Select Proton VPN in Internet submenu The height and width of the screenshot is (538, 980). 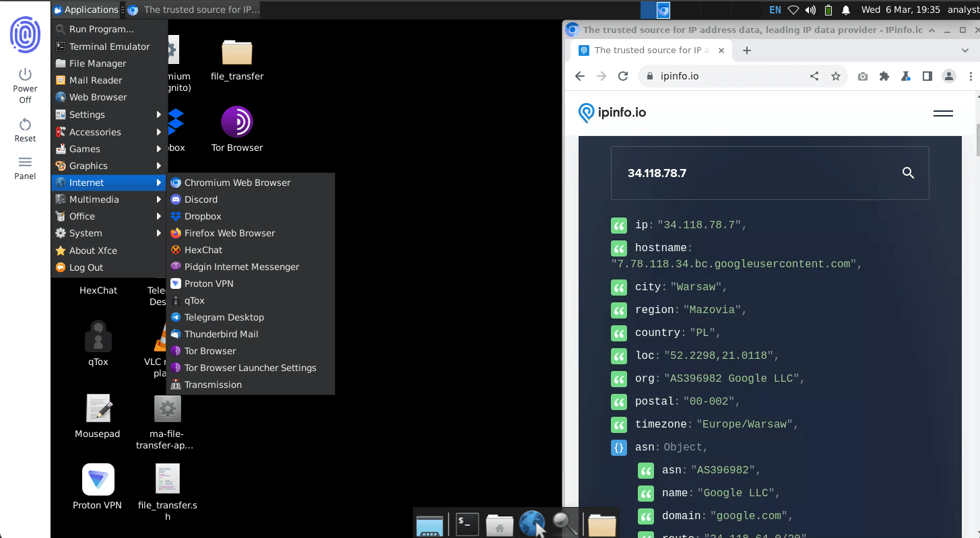pyautogui.click(x=209, y=283)
